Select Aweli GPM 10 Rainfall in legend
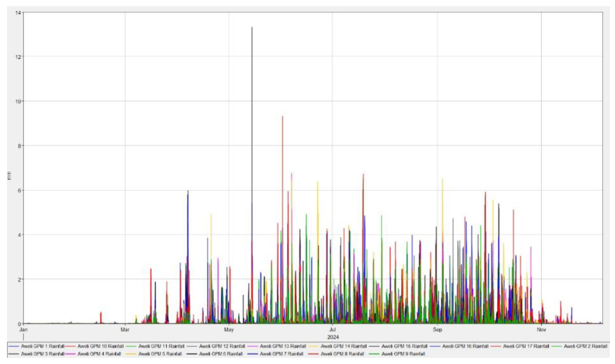Screen dimensions: 615x364 (x=100, y=346)
